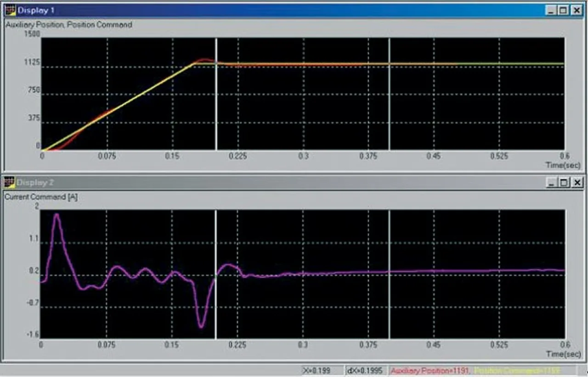Screen dimensions: 588x377
Task: Click the Display 2 window icon
Action: [x=10, y=183]
